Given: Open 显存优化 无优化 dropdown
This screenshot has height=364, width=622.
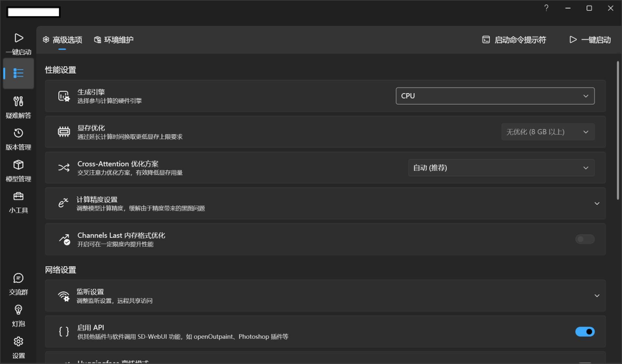Looking at the screenshot, I should coord(547,132).
